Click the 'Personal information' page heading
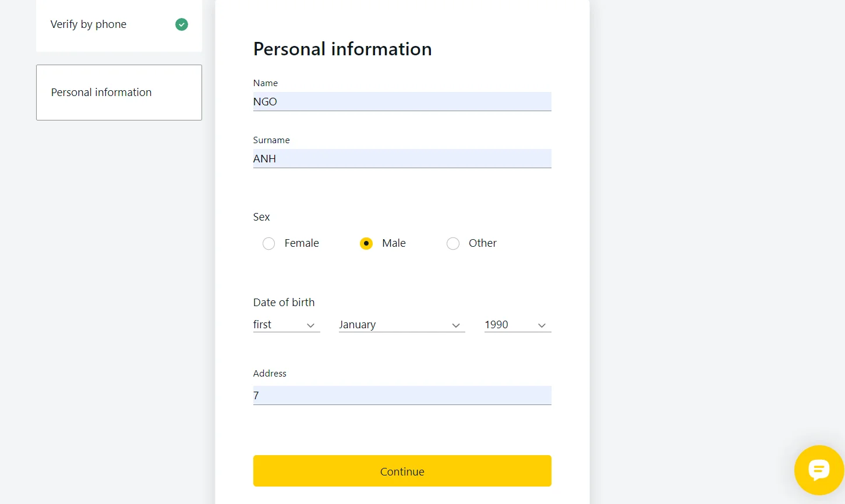 click(342, 49)
